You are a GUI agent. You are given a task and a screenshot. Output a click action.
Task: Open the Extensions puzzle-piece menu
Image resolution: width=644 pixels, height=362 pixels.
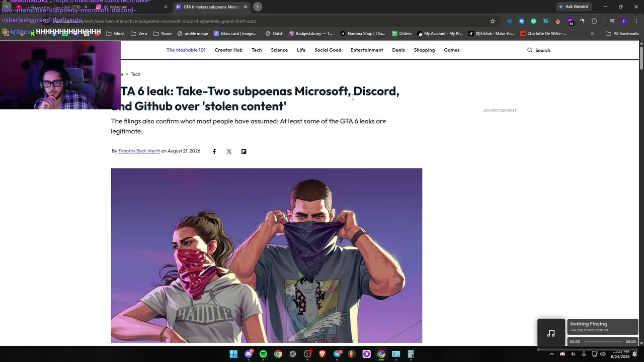(x=594, y=21)
